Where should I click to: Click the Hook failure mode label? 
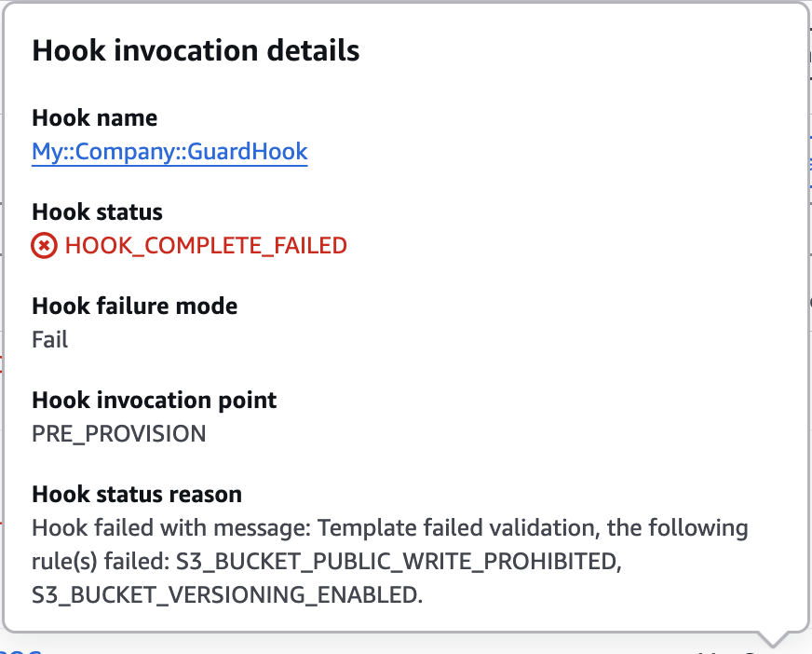[134, 306]
